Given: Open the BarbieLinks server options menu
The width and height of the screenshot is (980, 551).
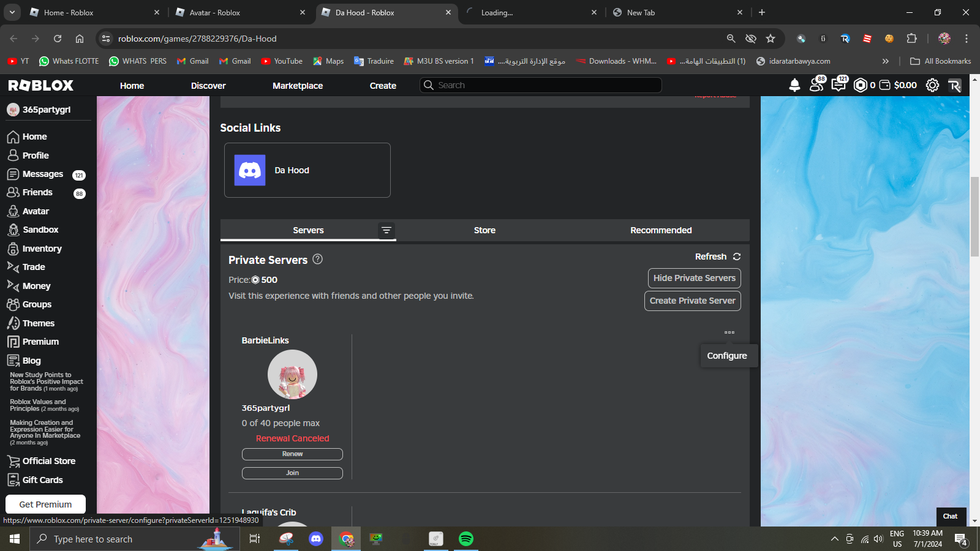Looking at the screenshot, I should tap(729, 332).
